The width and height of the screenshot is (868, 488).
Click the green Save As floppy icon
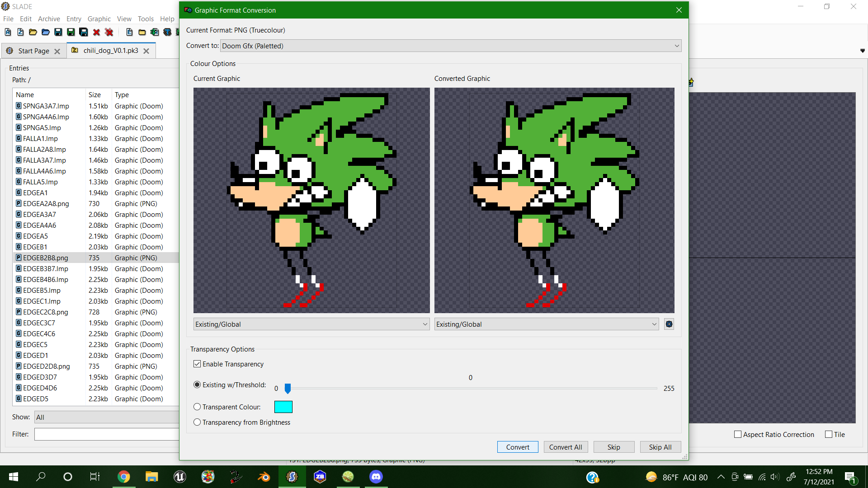71,32
